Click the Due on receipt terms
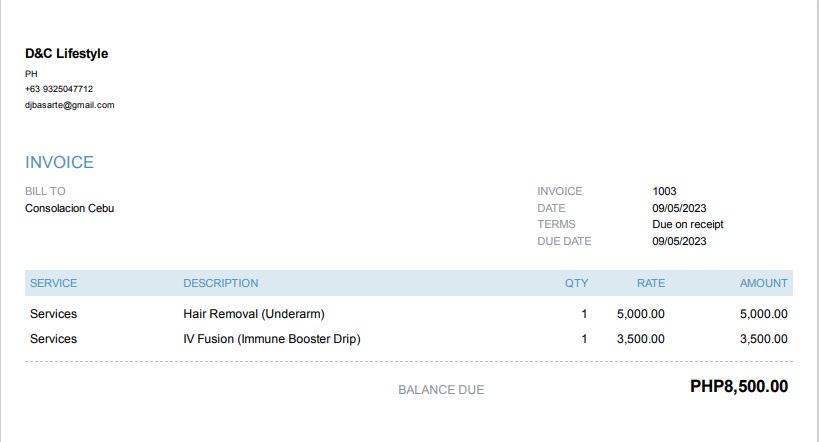Screen dimensions: 819x442 tap(687, 224)
